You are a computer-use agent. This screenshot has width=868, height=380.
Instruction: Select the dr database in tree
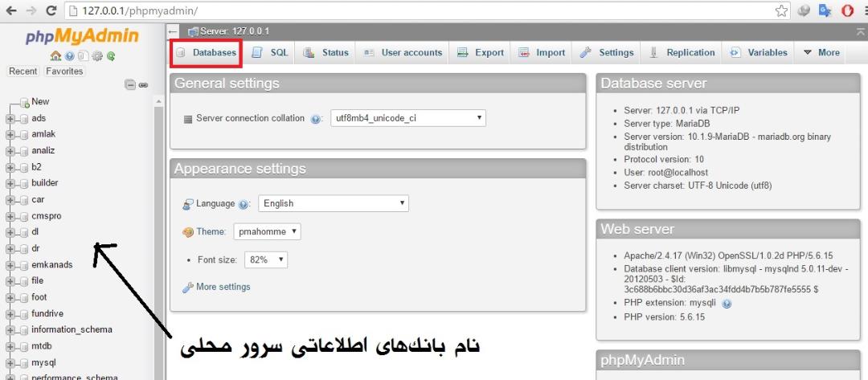click(35, 248)
